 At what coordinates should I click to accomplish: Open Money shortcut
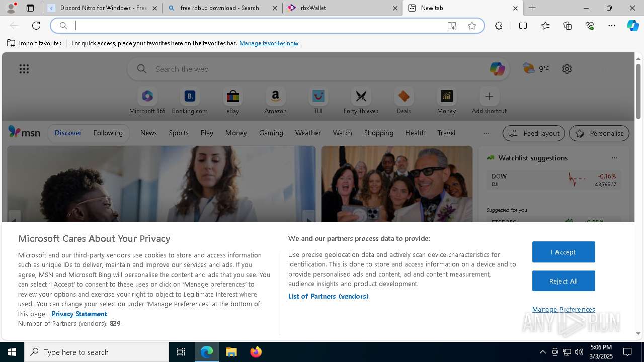coord(446,101)
